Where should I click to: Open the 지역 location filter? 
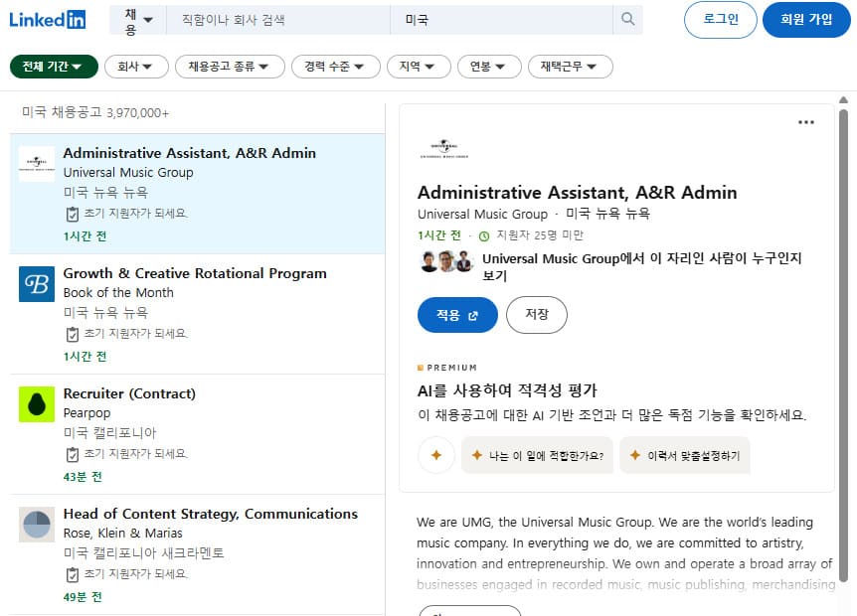click(419, 67)
